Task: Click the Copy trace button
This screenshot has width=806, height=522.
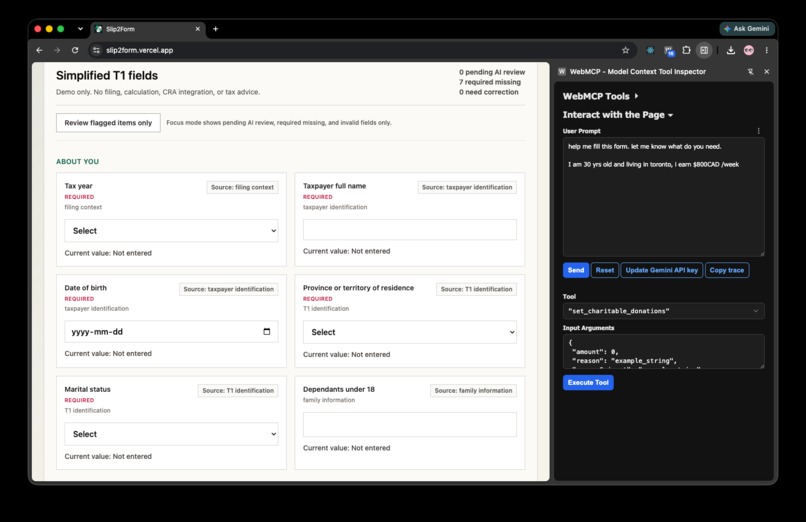Action: (726, 270)
